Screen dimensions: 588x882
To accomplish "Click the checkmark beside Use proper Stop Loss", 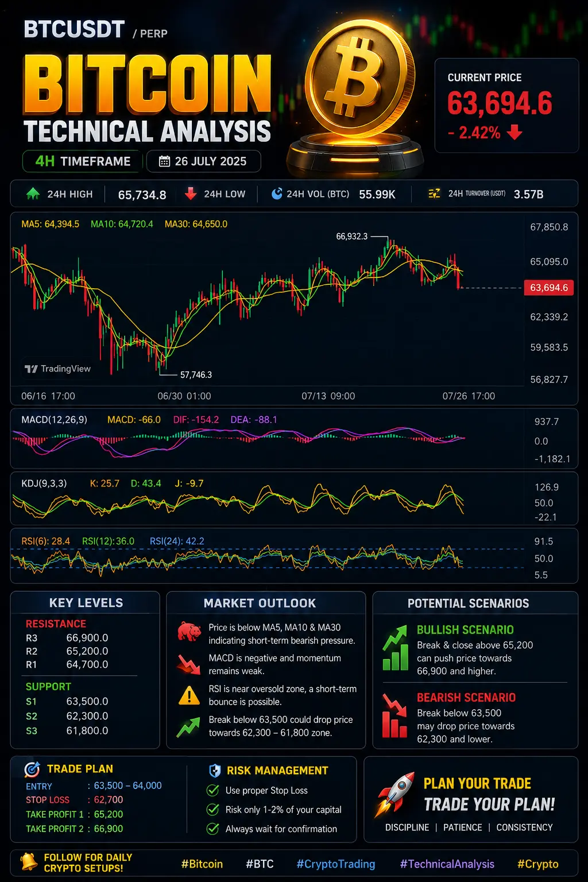I will 213,790.
